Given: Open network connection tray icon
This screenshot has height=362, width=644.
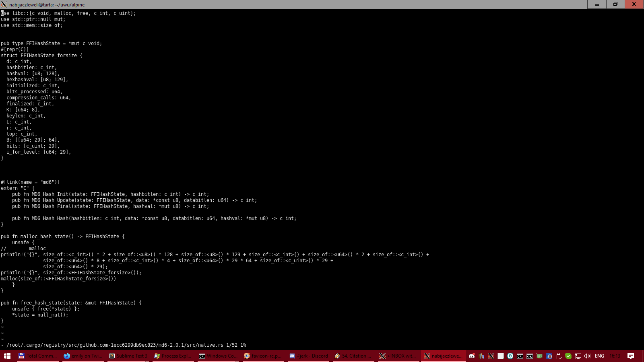Looking at the screenshot, I should click(x=578, y=356).
